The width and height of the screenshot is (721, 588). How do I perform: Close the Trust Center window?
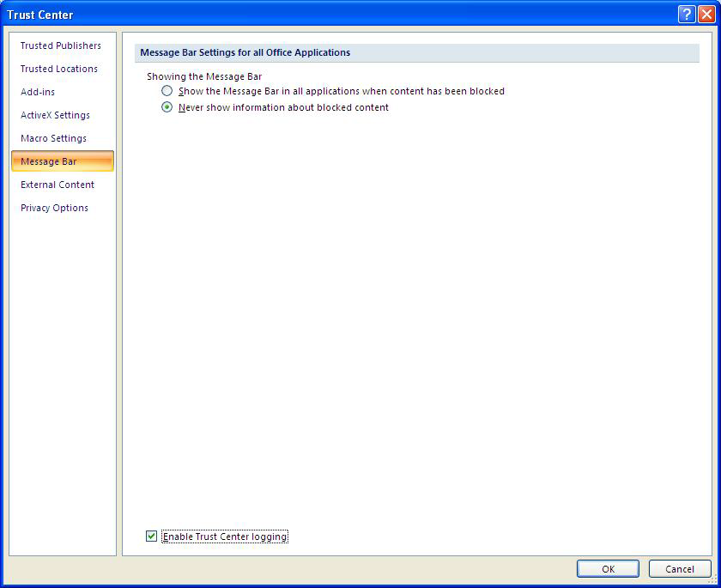click(x=706, y=15)
